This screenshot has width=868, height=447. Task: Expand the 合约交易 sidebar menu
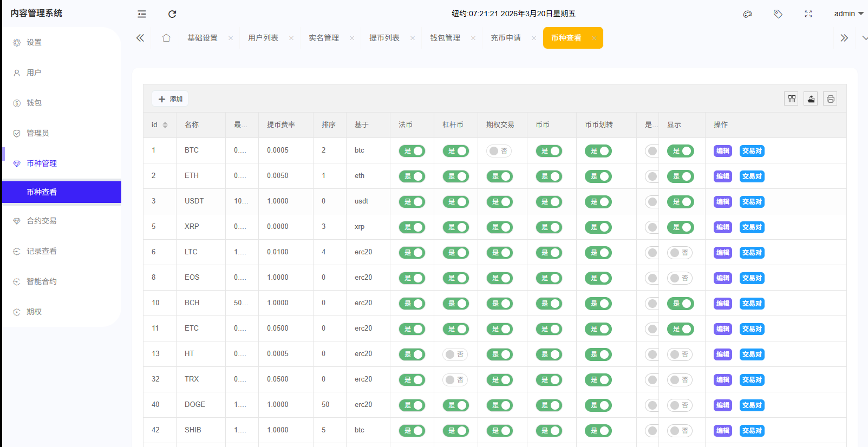pos(42,221)
